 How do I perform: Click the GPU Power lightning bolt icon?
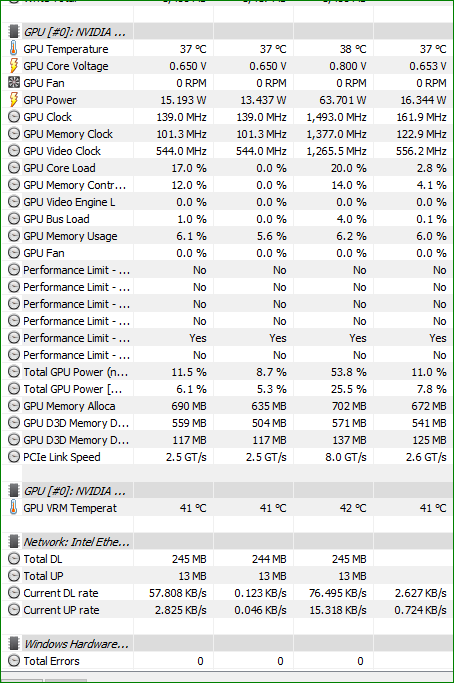click(x=14, y=100)
